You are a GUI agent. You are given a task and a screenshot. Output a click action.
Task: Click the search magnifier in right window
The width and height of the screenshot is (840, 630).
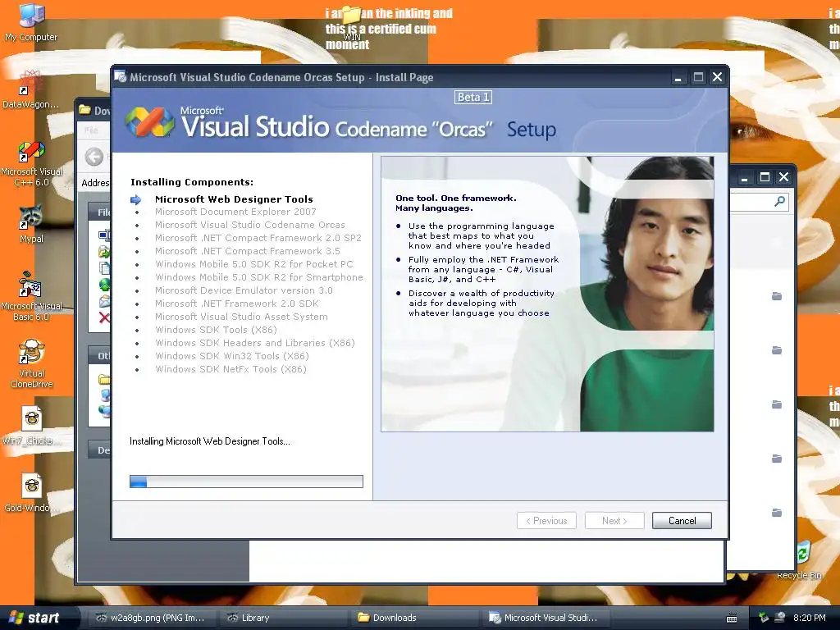[779, 202]
